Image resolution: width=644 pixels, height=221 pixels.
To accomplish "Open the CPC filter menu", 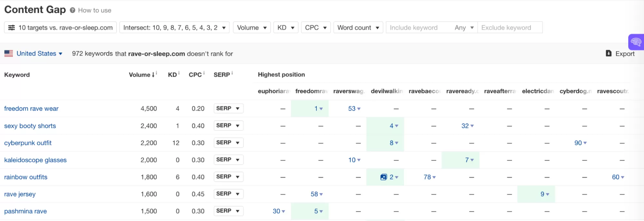I will tap(315, 28).
